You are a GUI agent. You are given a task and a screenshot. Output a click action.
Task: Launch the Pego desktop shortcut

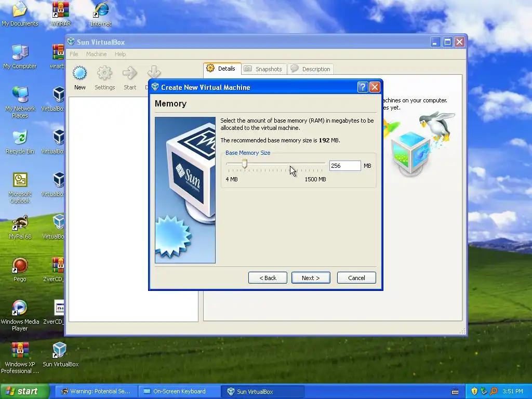pos(20,270)
